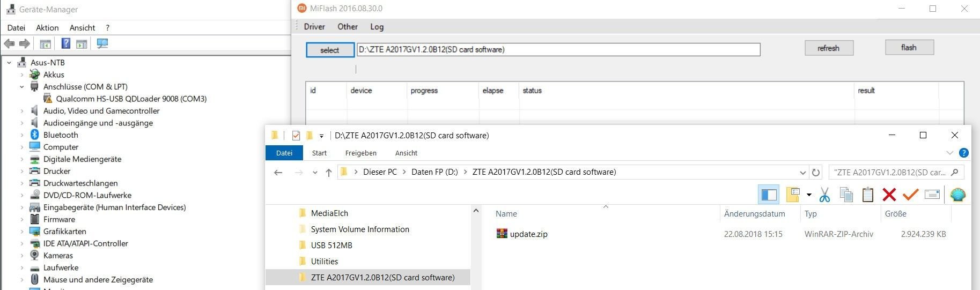Click the update.zip WinRAR archive icon
The height and width of the screenshot is (290, 980).
pos(502,234)
